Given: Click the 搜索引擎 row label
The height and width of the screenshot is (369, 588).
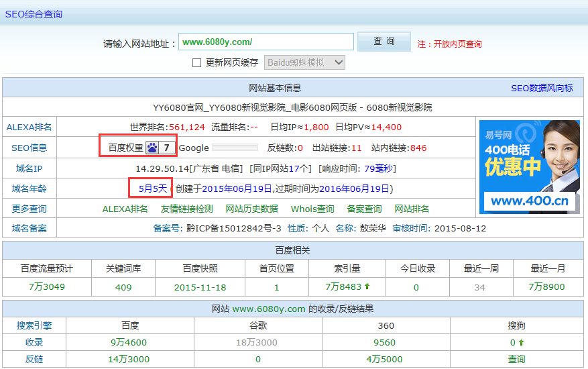Looking at the screenshot, I should tap(34, 325).
